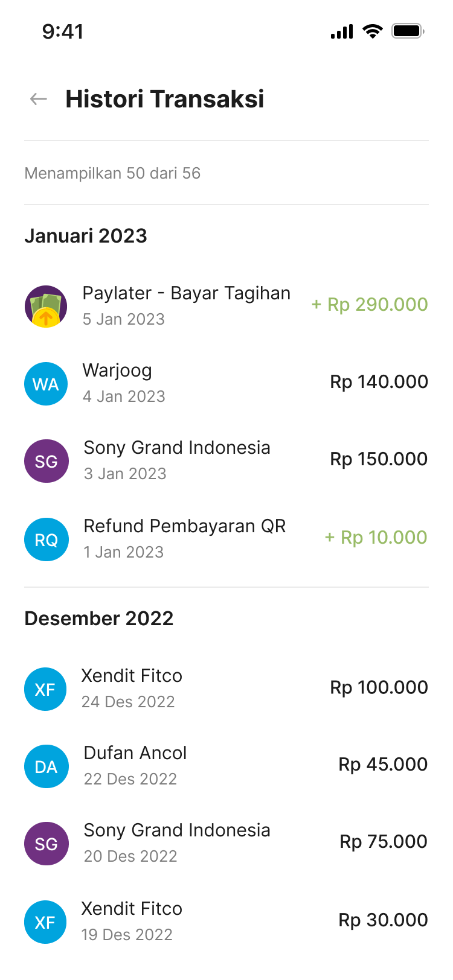This screenshot has width=453, height=980.
Task: Tap the RQ avatar for Refund Pembayaran
Action: click(x=46, y=539)
